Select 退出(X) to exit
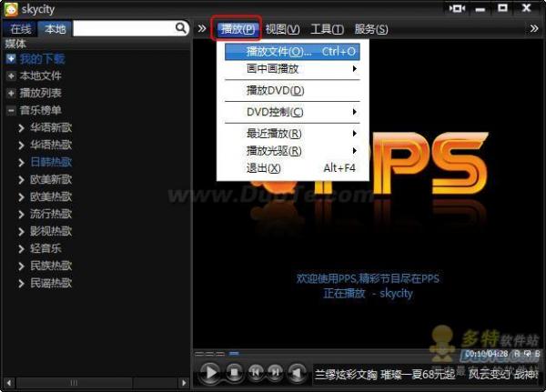The width and height of the screenshot is (546, 392). coord(292,168)
